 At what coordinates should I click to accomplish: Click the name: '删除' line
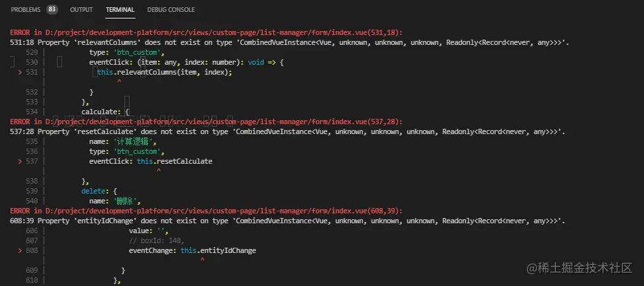point(115,201)
